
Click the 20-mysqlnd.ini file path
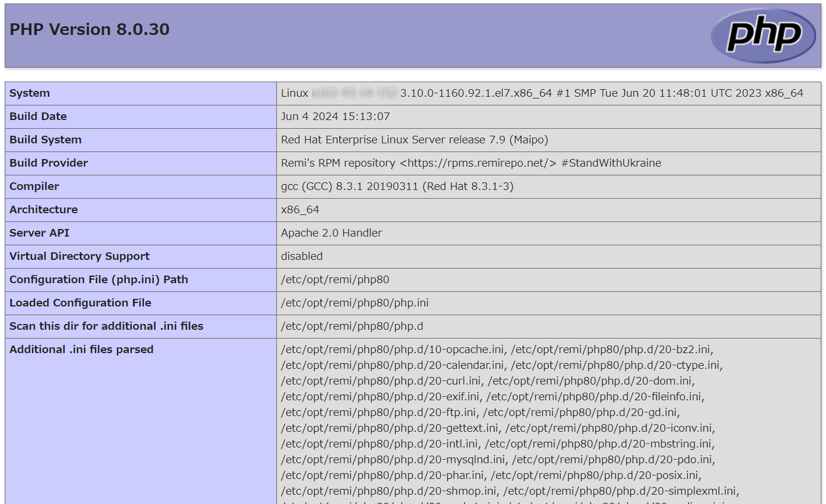pyautogui.click(x=393, y=460)
